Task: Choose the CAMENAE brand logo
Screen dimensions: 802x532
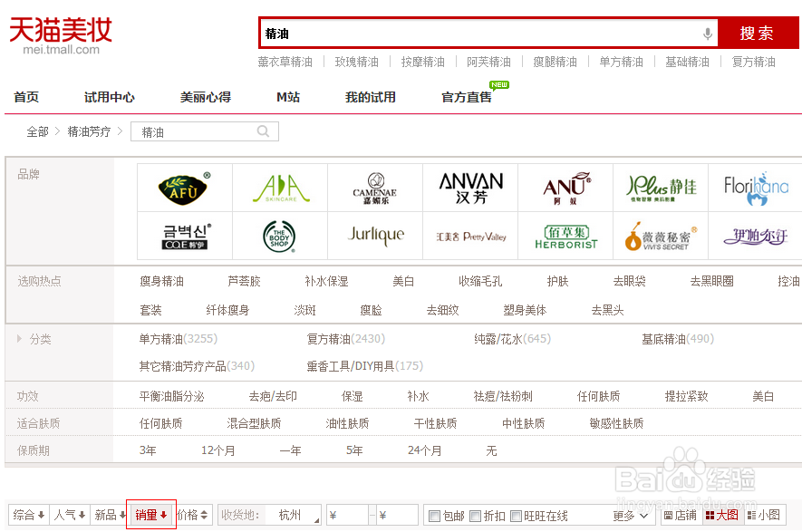Action: pos(375,188)
